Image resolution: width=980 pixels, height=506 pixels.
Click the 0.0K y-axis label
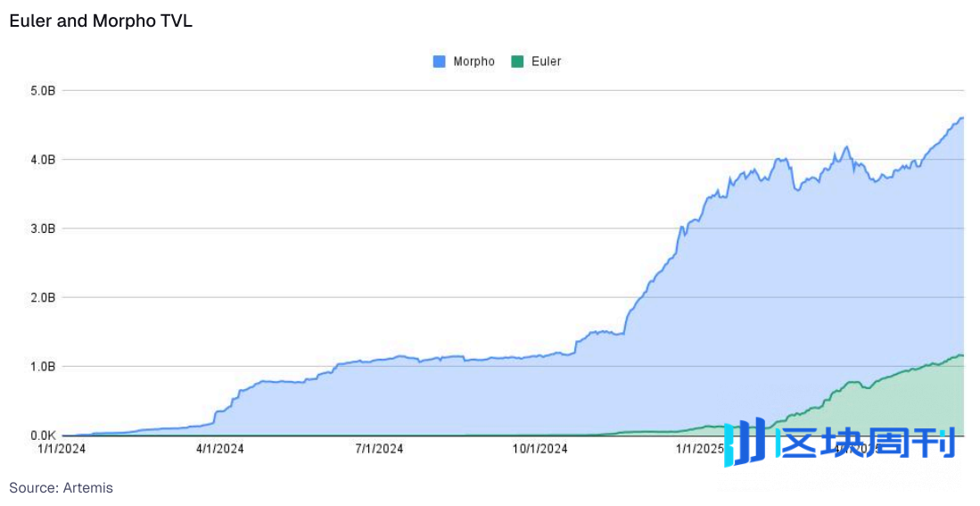(43, 435)
